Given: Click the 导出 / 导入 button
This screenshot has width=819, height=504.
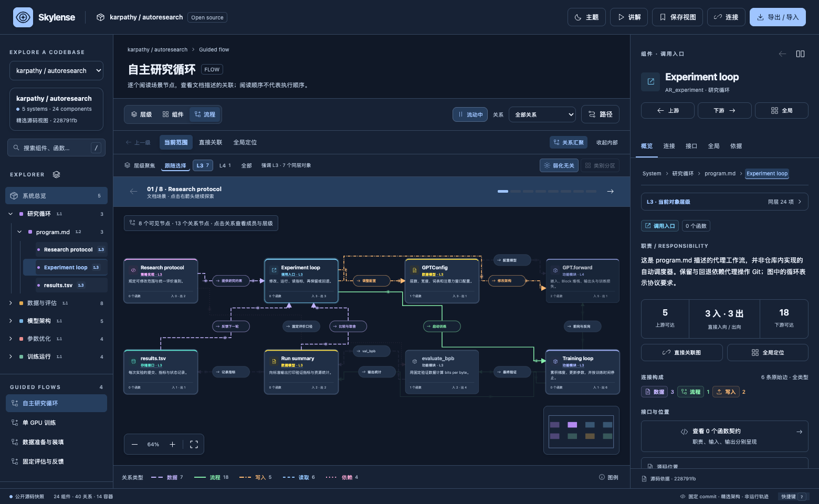Looking at the screenshot, I should [778, 17].
